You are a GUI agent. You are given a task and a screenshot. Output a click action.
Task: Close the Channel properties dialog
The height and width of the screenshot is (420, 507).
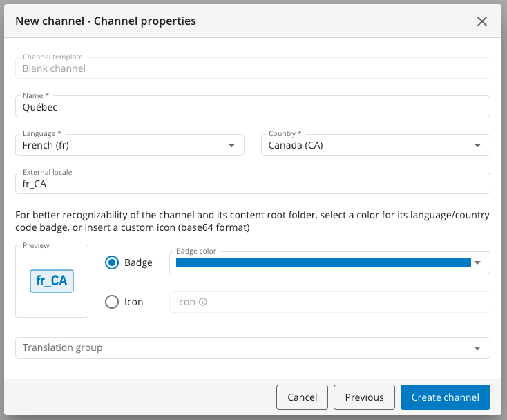[x=482, y=21]
